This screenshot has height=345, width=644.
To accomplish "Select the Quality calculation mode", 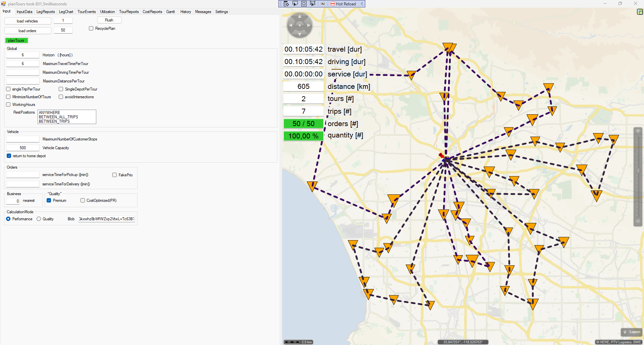I will [x=39, y=219].
